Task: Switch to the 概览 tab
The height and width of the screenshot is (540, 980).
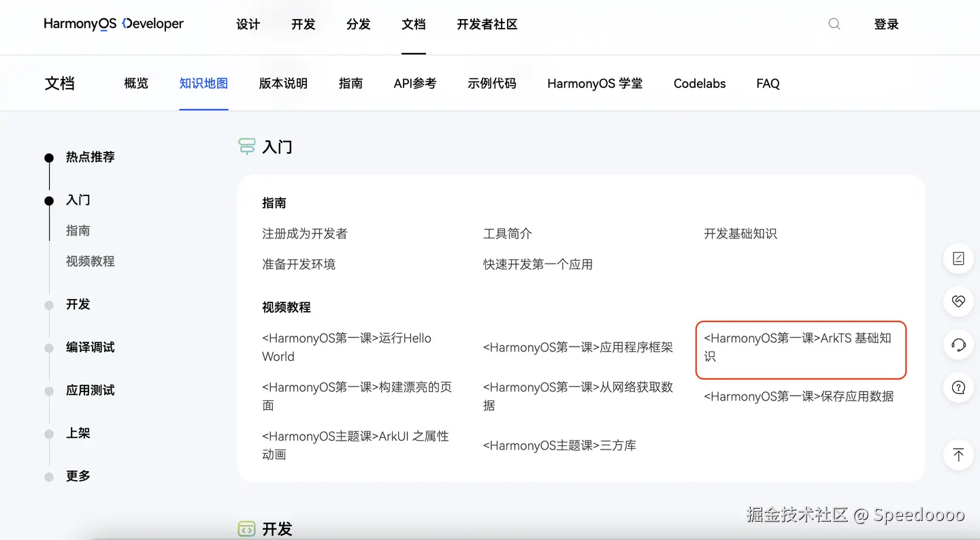Action: point(136,84)
